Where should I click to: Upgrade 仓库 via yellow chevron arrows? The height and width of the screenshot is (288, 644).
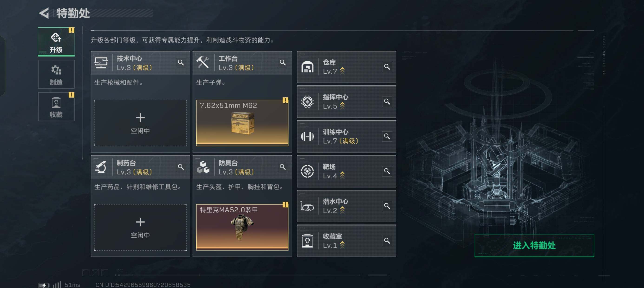tap(342, 71)
